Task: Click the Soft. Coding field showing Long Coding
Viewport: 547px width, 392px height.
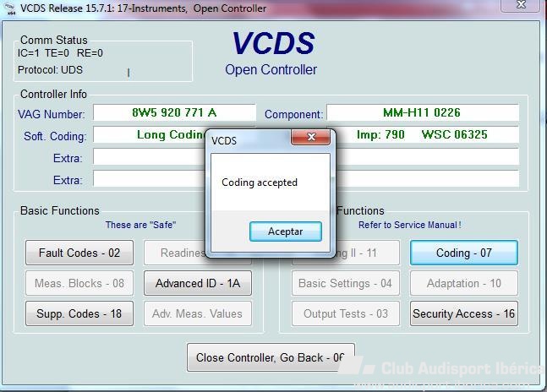Action: point(150,134)
